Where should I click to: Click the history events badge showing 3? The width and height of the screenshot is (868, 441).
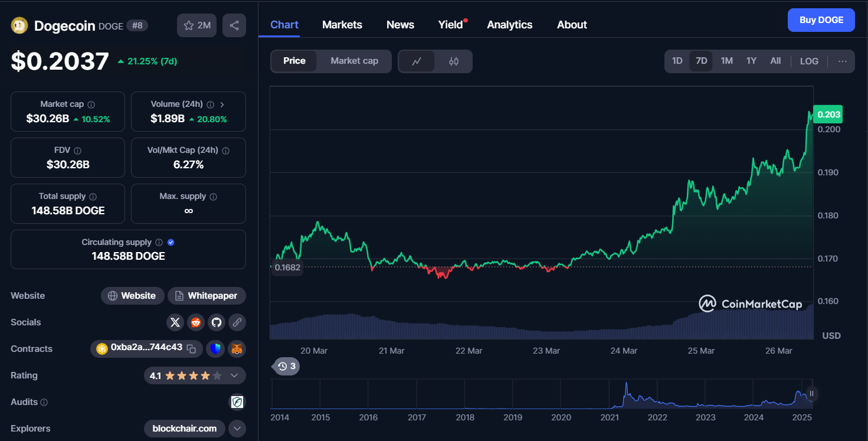[286, 367]
